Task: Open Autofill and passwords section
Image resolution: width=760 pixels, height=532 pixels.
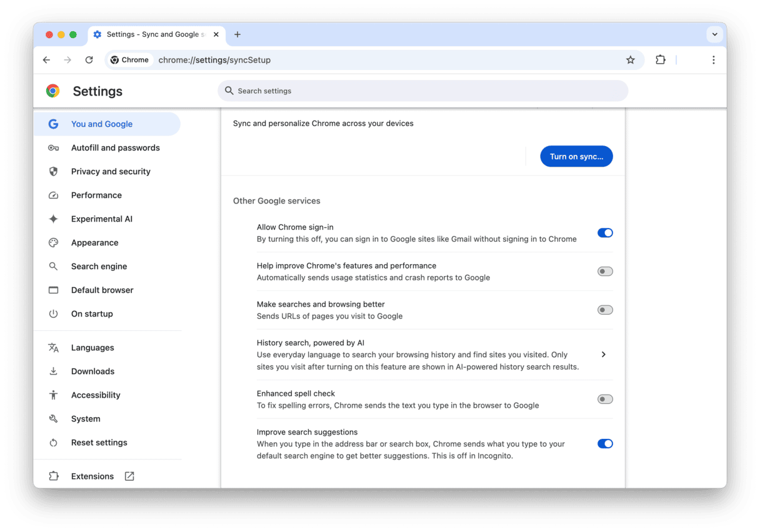Action: coord(115,148)
